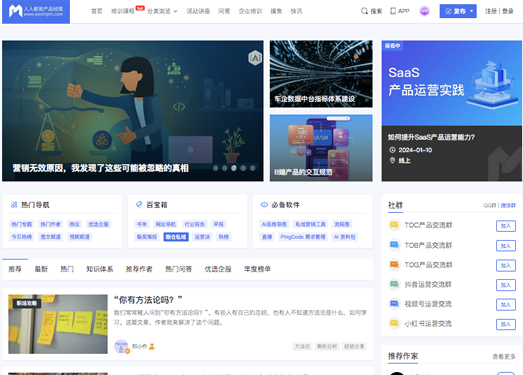Expand the 分类浏览 dropdown menu

click(x=162, y=11)
